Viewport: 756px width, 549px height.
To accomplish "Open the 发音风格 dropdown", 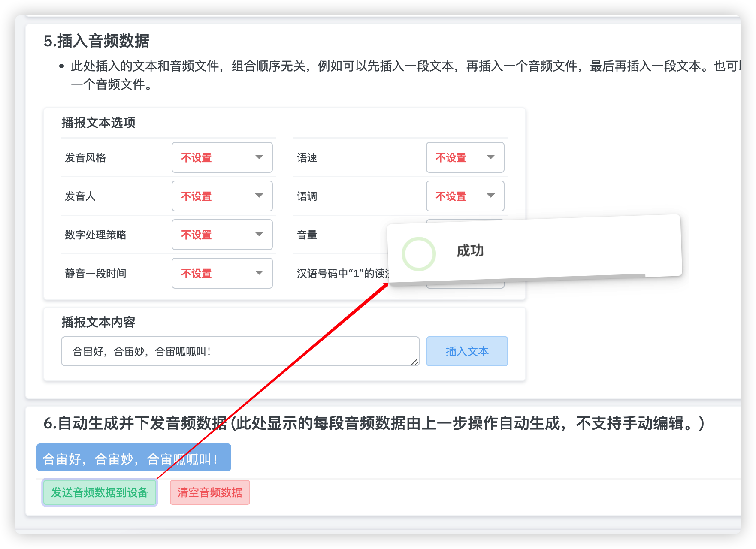I will (222, 157).
